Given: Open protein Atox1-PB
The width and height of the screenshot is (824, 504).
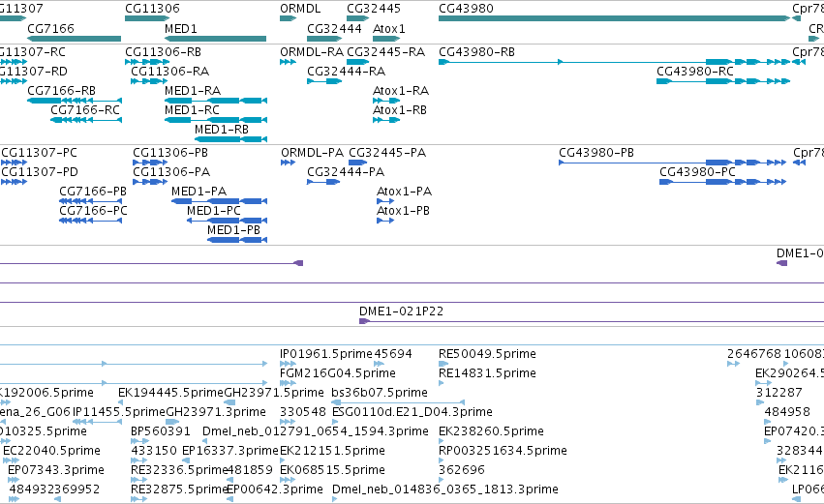Looking at the screenshot, I should [403, 211].
